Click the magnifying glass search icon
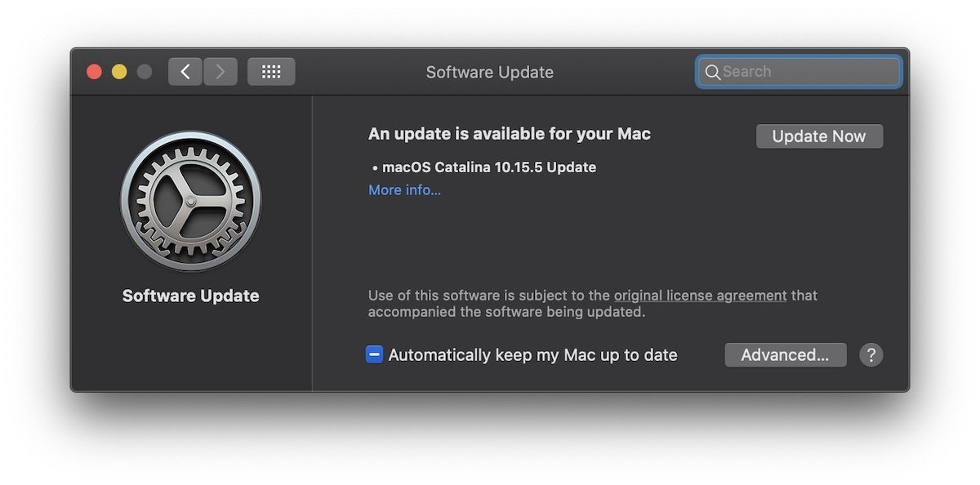 click(712, 72)
